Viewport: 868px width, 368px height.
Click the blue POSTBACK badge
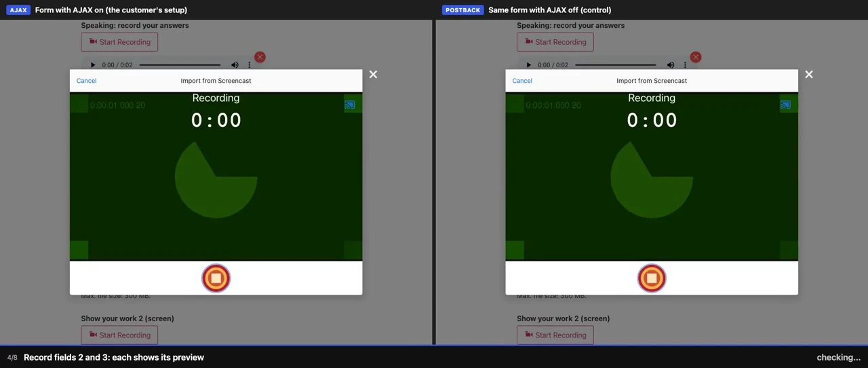463,10
